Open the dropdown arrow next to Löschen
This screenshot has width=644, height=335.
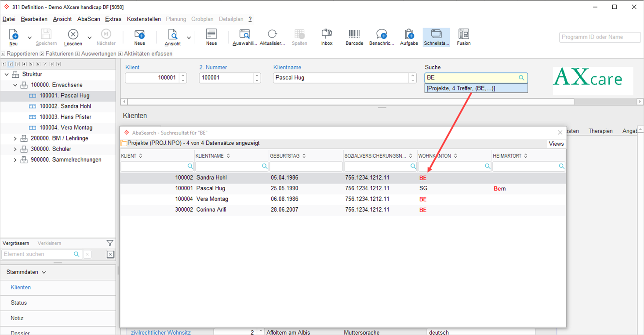coord(89,38)
